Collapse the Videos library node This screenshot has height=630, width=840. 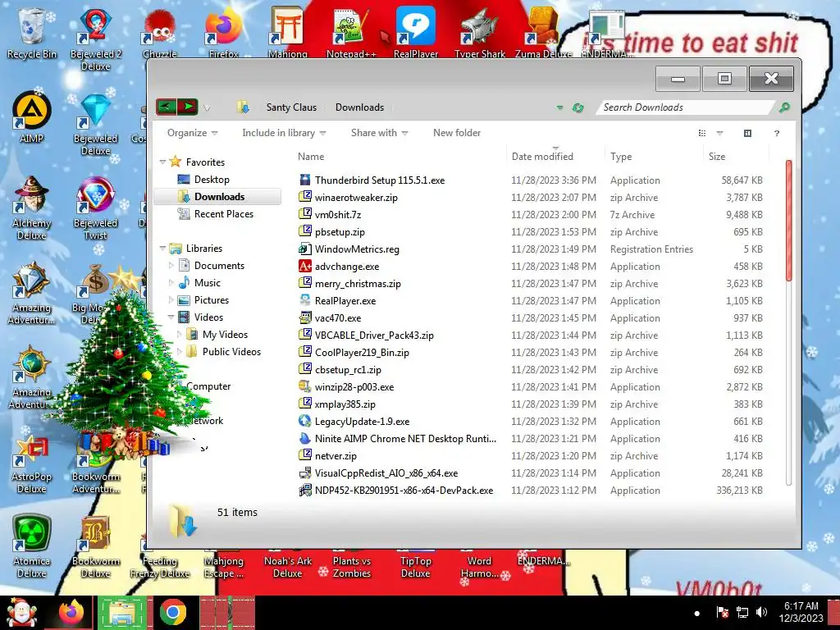tap(171, 317)
